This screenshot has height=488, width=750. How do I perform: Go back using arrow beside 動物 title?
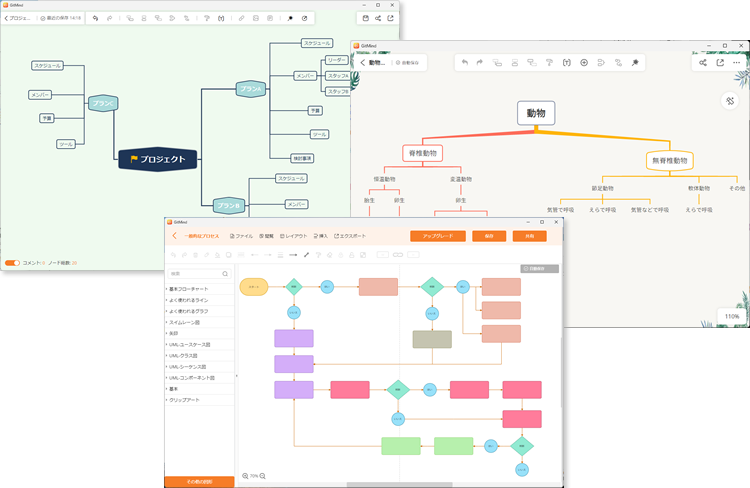tap(361, 63)
